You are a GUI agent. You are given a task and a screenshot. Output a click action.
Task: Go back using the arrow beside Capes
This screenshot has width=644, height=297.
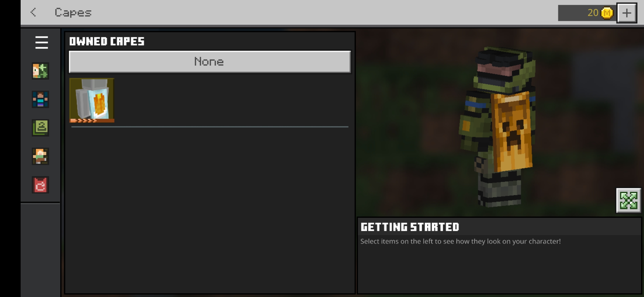(33, 12)
